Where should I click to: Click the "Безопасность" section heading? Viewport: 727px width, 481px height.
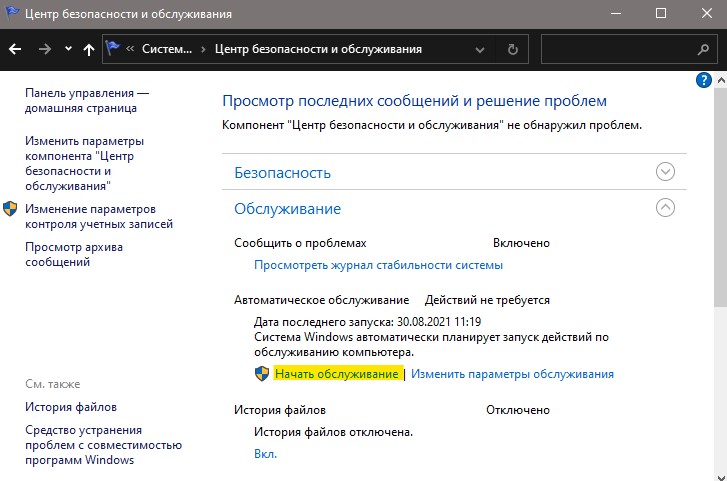point(282,173)
